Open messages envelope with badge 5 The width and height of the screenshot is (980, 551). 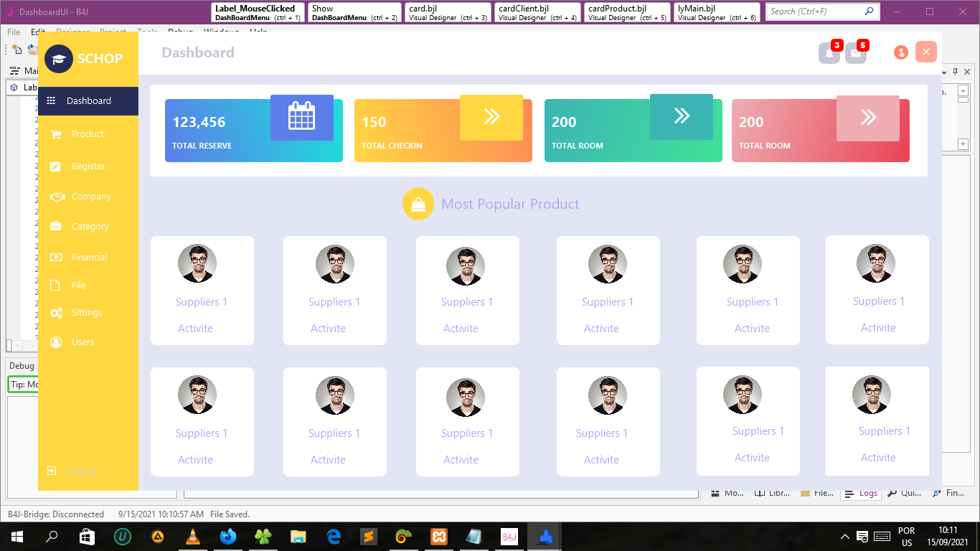click(x=856, y=52)
